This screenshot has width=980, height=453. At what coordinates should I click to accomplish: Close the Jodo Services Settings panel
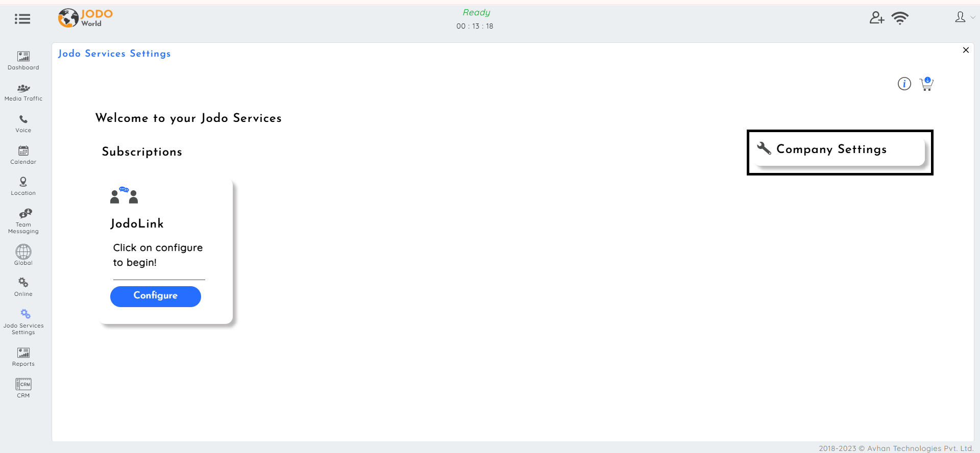966,50
